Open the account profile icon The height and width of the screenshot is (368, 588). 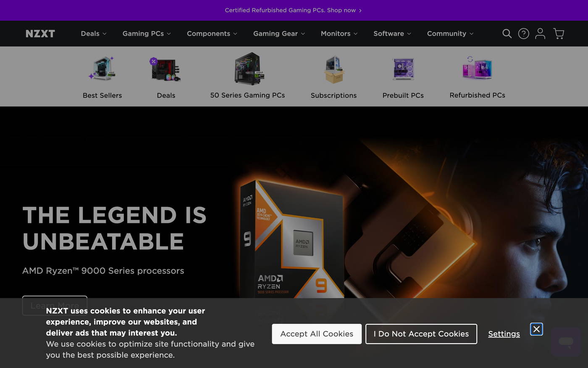540,33
